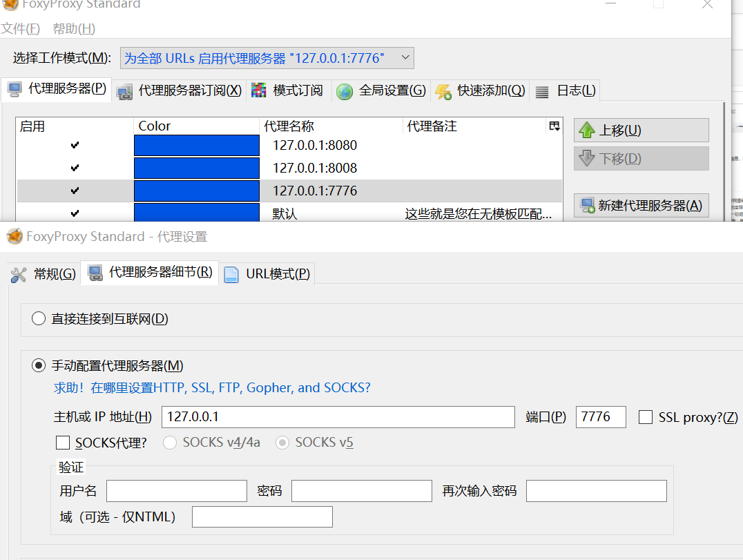Toggle enabled checkmark for 127.0.0.1:8080
The image size is (743, 560).
tap(75, 145)
